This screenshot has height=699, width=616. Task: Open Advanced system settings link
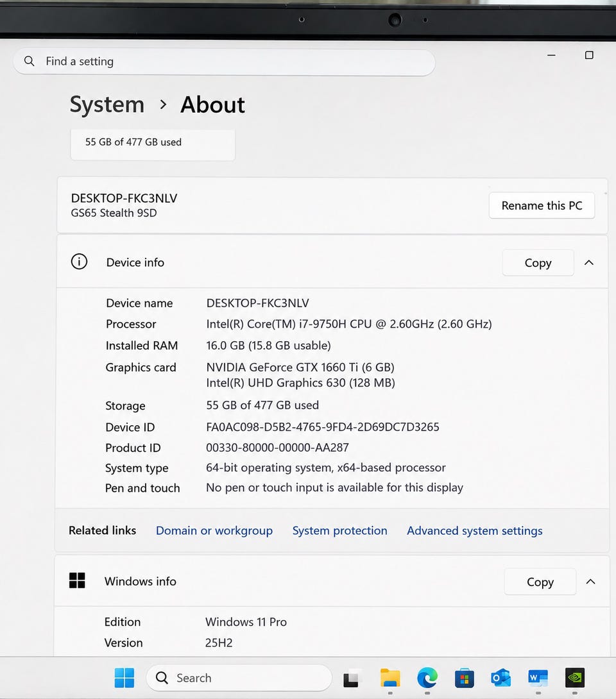475,530
